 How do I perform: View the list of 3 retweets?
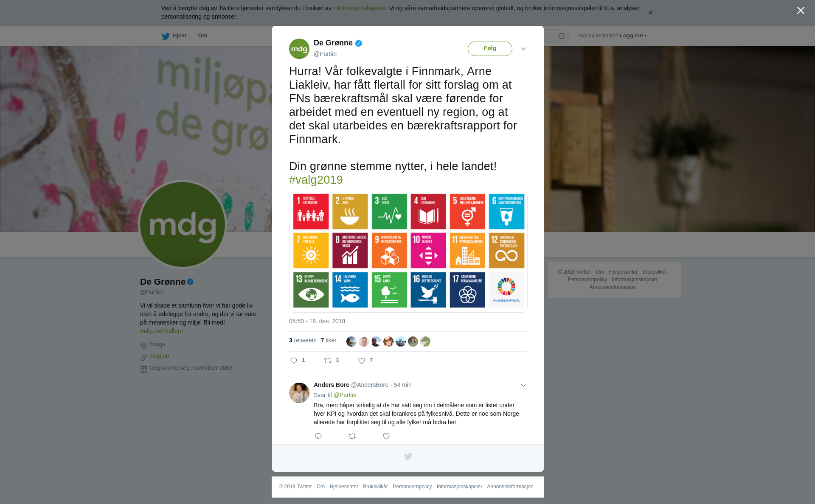click(x=303, y=340)
